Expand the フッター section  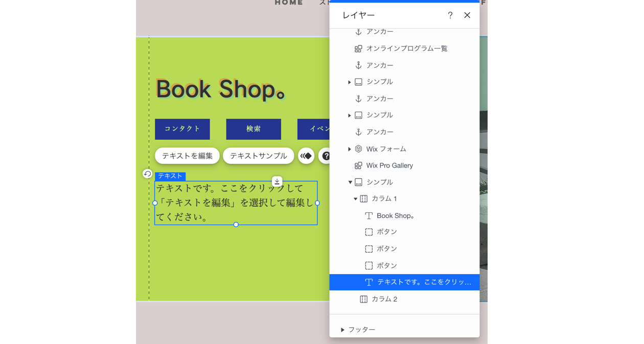pos(342,329)
